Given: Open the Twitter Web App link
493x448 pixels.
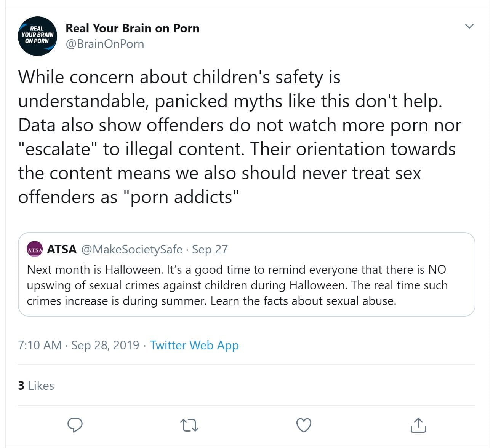Looking at the screenshot, I should pyautogui.click(x=194, y=345).
